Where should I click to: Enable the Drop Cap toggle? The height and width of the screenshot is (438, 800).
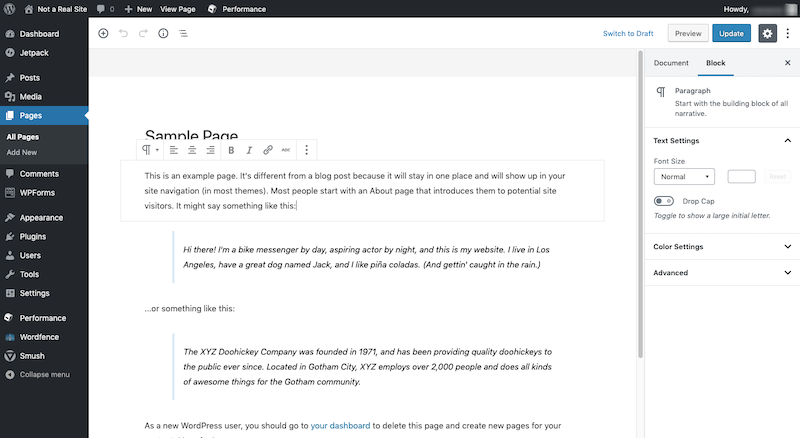tap(663, 201)
